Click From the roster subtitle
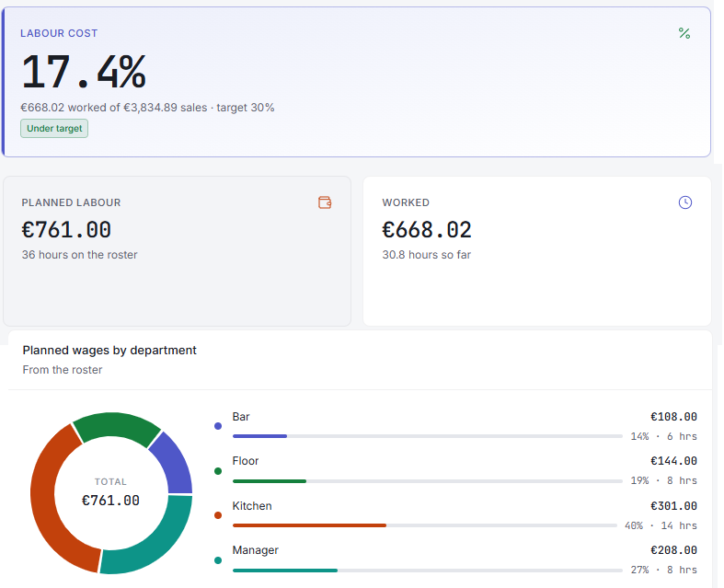Screen dimensions: 724x588 [x=63, y=370]
